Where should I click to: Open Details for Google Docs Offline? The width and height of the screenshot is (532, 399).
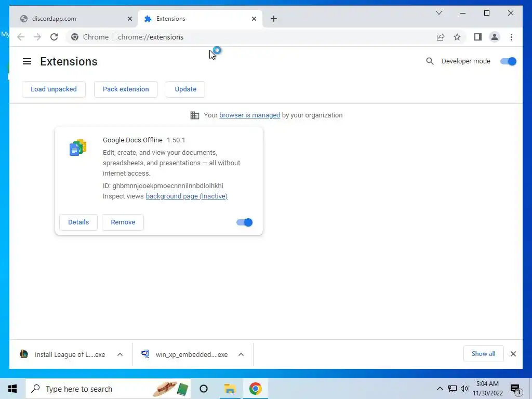[x=78, y=222]
